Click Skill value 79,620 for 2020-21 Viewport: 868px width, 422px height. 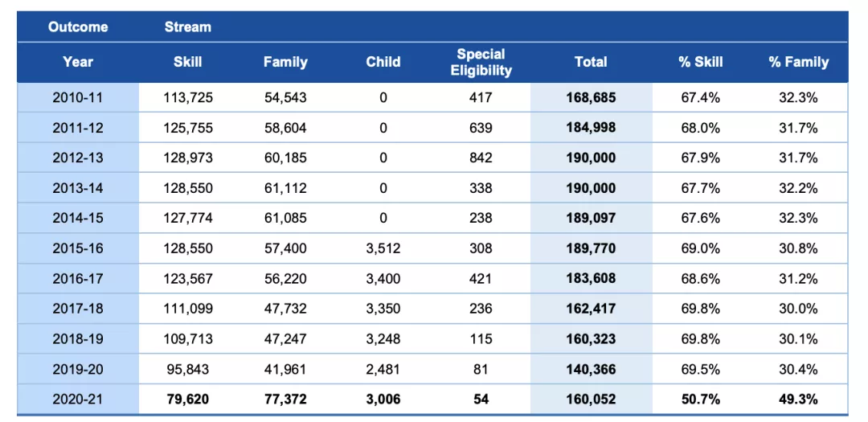pos(187,399)
